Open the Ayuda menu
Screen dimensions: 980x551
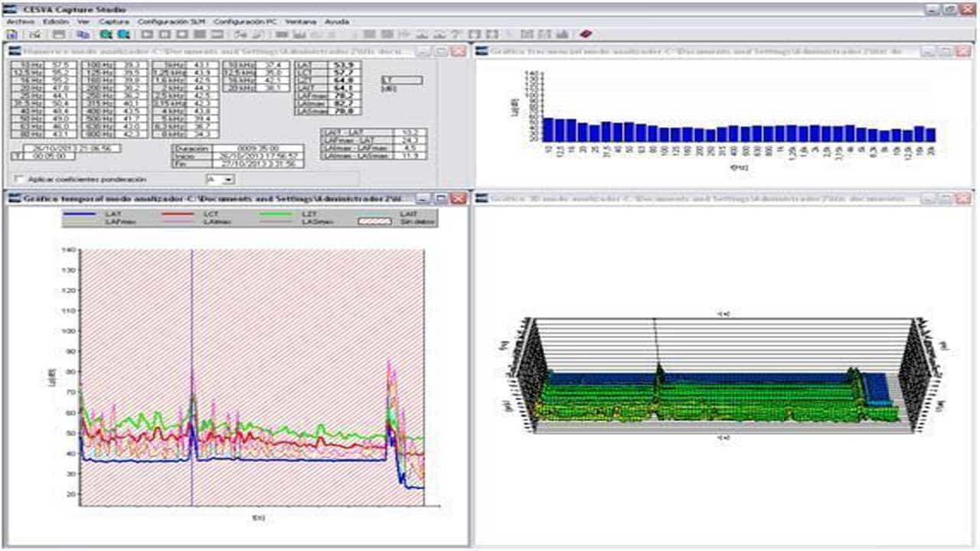pyautogui.click(x=337, y=21)
